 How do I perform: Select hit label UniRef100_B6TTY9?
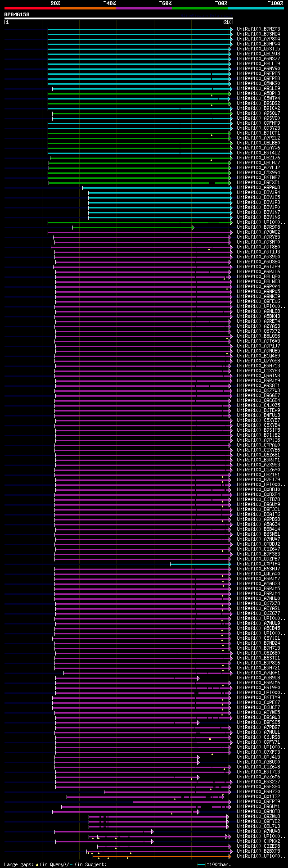pyautogui.click(x=259, y=697)
